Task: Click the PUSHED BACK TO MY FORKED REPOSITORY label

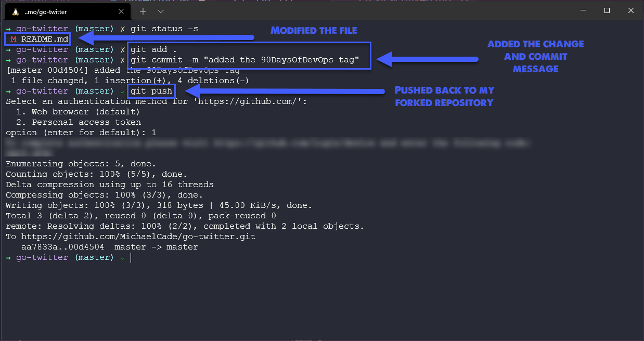Action: coord(445,96)
